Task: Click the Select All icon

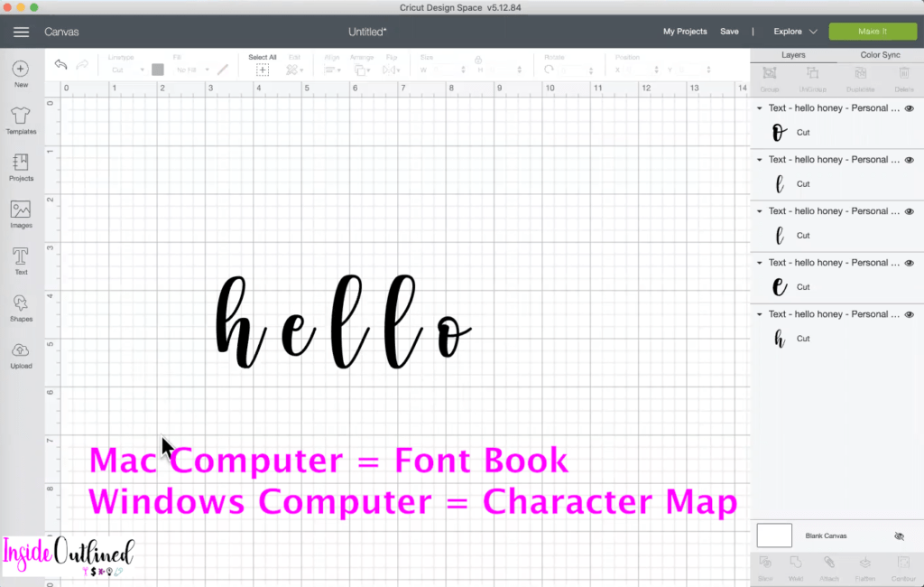Action: coord(263,70)
